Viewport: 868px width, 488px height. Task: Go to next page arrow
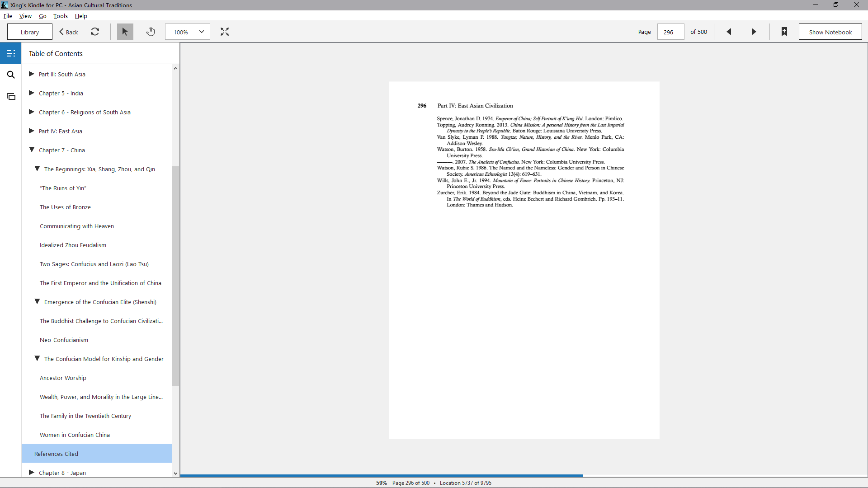754,32
